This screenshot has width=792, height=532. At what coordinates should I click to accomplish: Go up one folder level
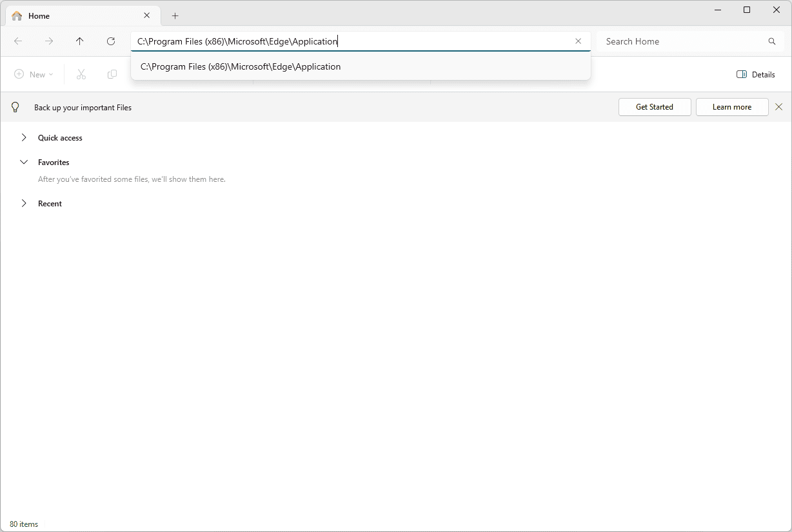point(80,41)
